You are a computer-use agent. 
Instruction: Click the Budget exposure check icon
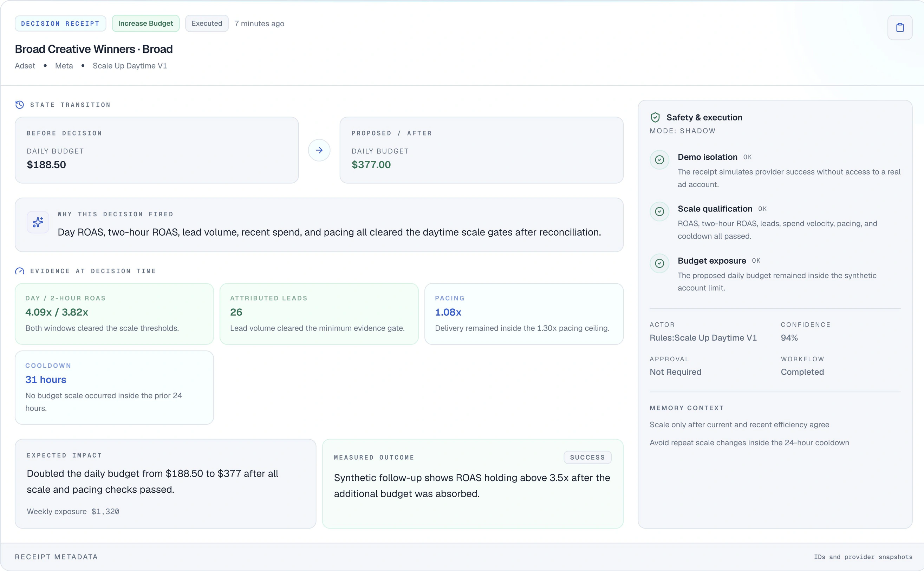[659, 263]
